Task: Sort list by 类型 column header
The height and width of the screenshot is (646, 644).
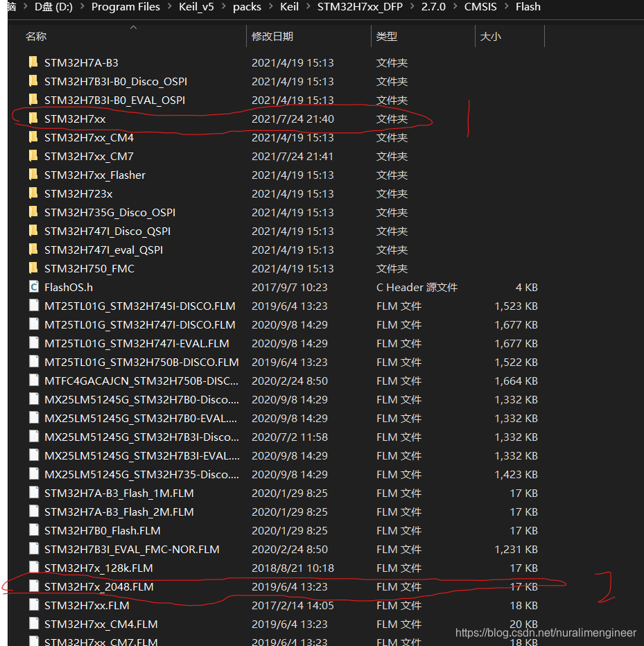Action: (x=387, y=37)
